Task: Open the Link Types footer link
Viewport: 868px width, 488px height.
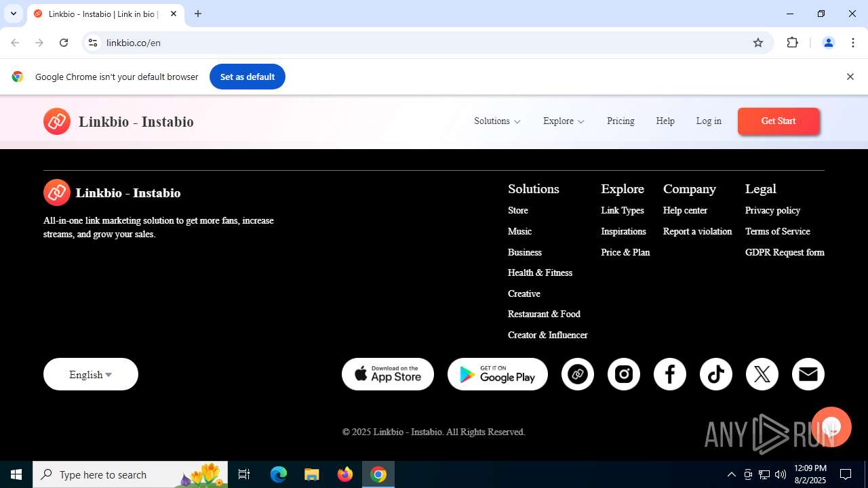Action: 623,211
